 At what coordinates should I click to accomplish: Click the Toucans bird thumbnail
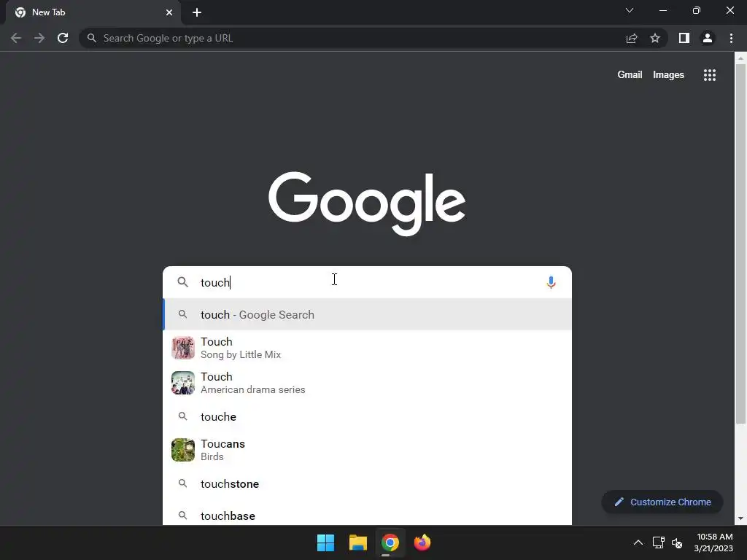[183, 450]
